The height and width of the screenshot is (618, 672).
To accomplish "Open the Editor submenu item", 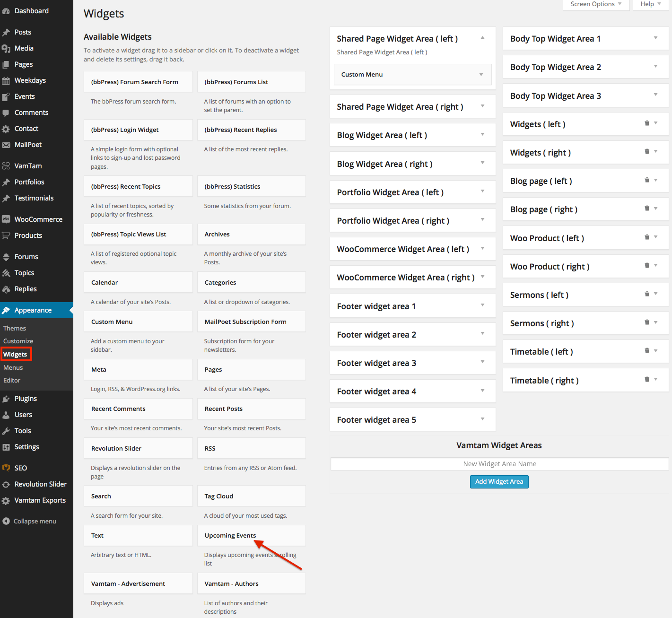I will click(x=12, y=380).
